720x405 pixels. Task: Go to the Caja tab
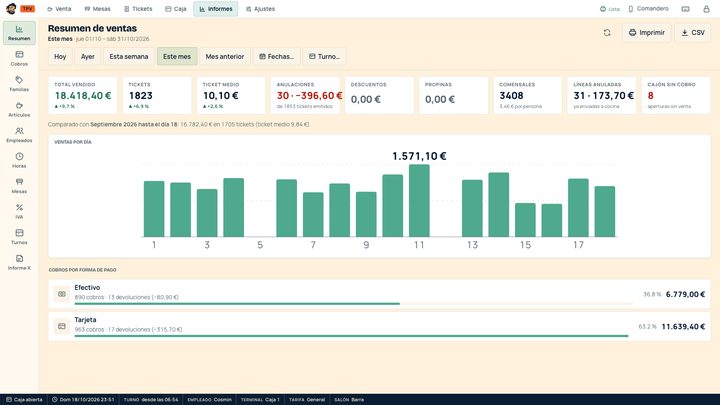click(175, 9)
